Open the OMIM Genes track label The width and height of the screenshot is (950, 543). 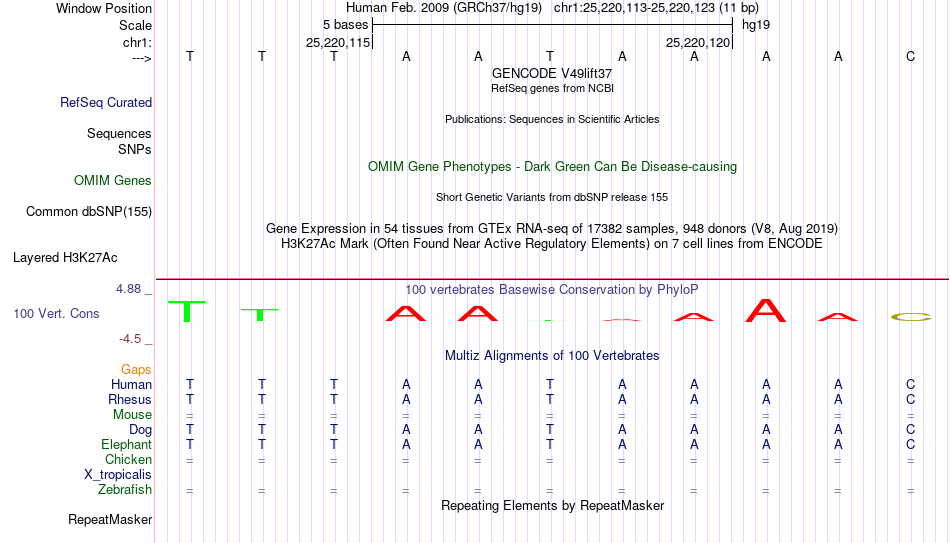pos(113,181)
